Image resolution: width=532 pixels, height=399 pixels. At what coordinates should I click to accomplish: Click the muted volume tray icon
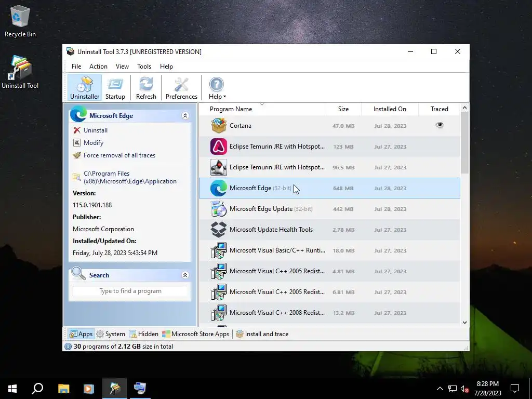pos(464,389)
